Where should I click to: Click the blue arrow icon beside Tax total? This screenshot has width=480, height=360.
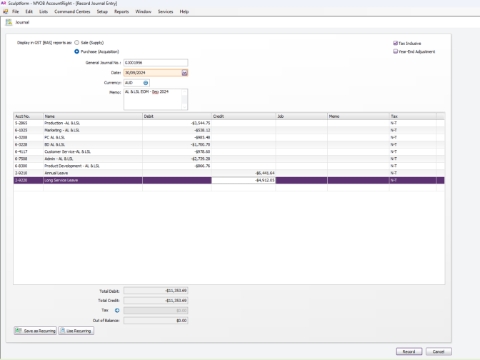pos(117,310)
